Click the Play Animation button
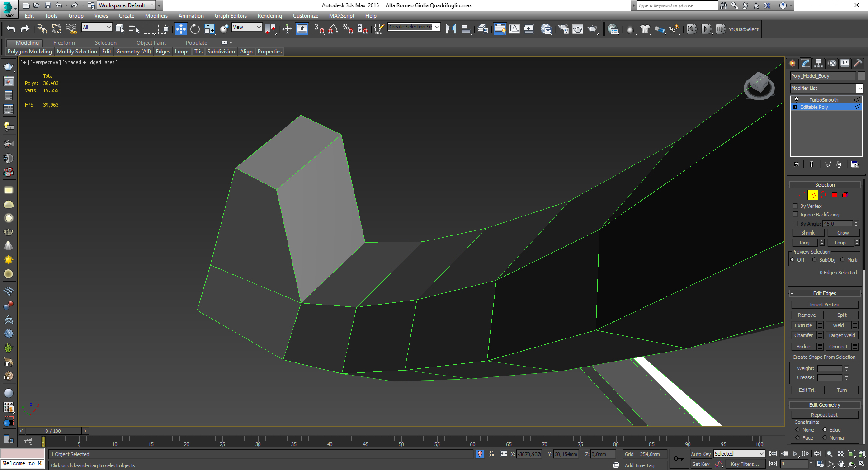The height and width of the screenshot is (470, 868). tap(795, 454)
